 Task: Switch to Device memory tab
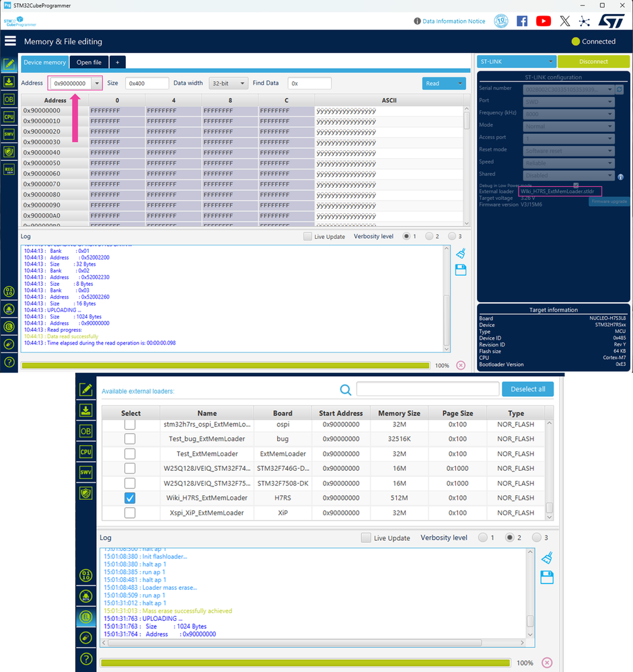pos(44,62)
